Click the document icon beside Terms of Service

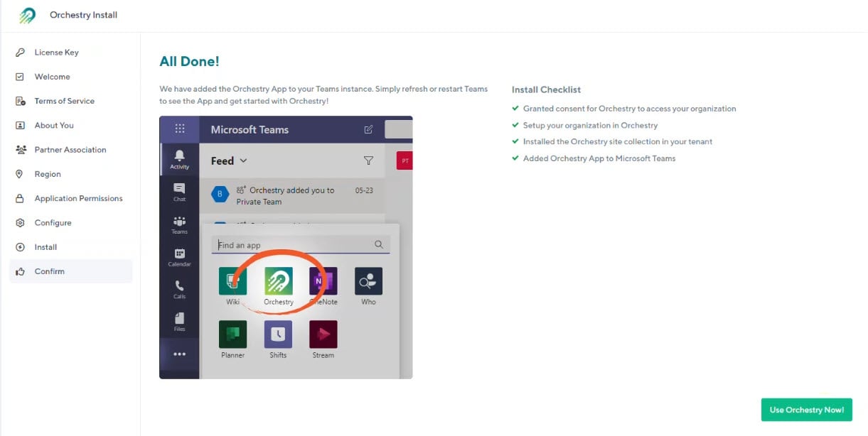[x=20, y=101]
